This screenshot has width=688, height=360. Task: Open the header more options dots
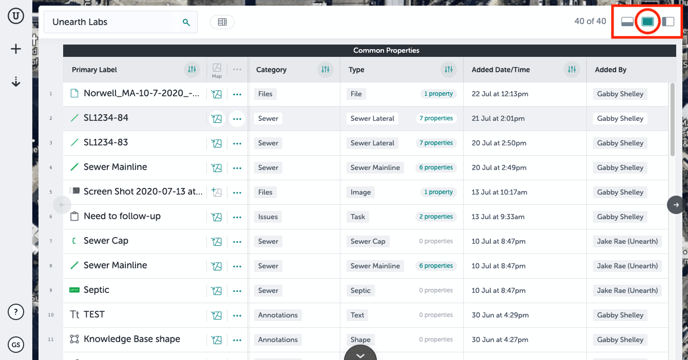(x=237, y=69)
